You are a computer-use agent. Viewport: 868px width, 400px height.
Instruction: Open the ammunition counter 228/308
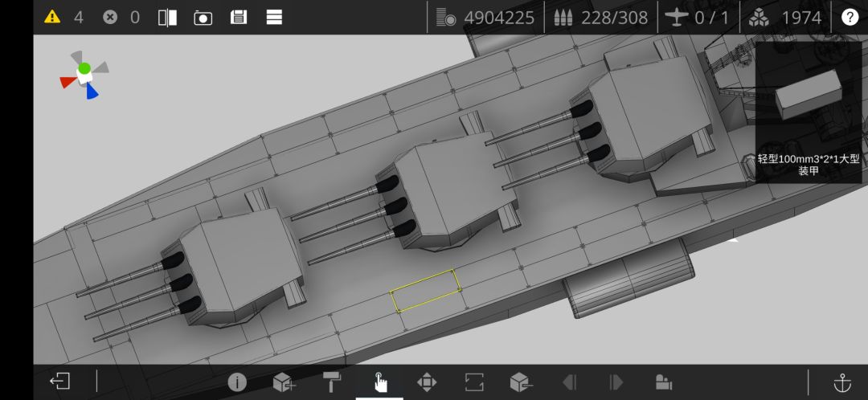pos(600,18)
